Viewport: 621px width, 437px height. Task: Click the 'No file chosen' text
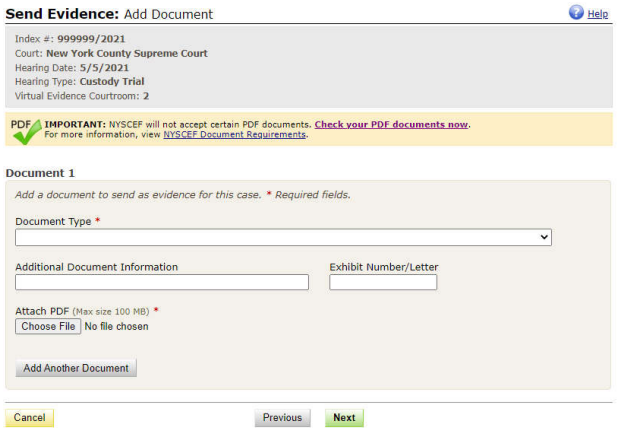coord(116,326)
